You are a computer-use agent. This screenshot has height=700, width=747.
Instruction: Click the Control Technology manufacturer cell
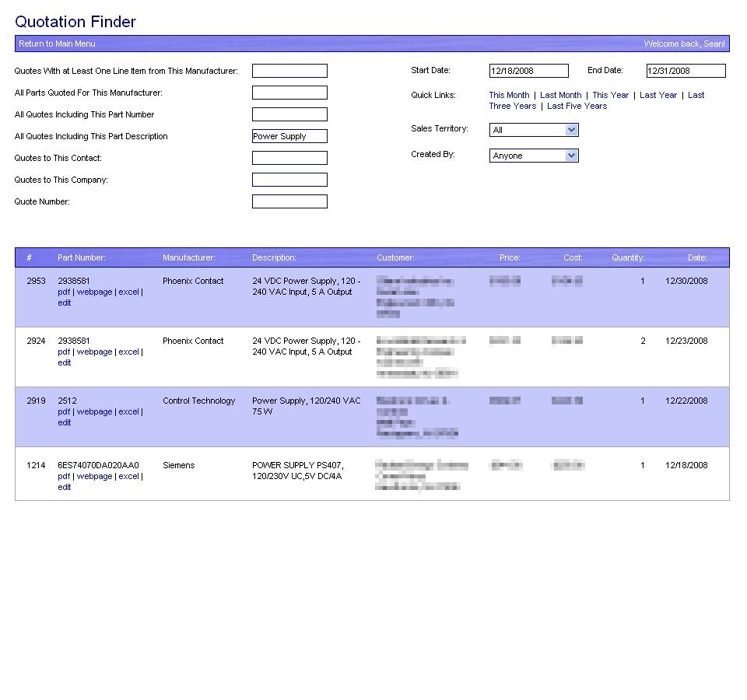click(198, 401)
